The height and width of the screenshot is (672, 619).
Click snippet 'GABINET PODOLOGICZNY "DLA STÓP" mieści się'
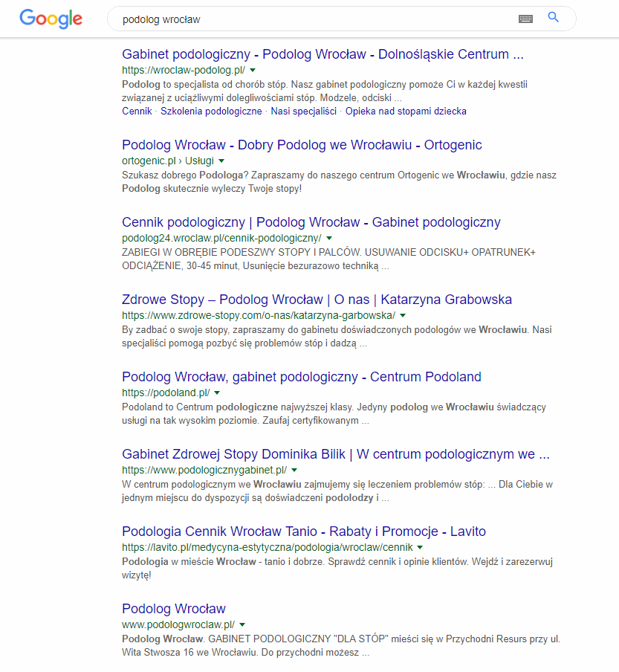[x=341, y=645]
